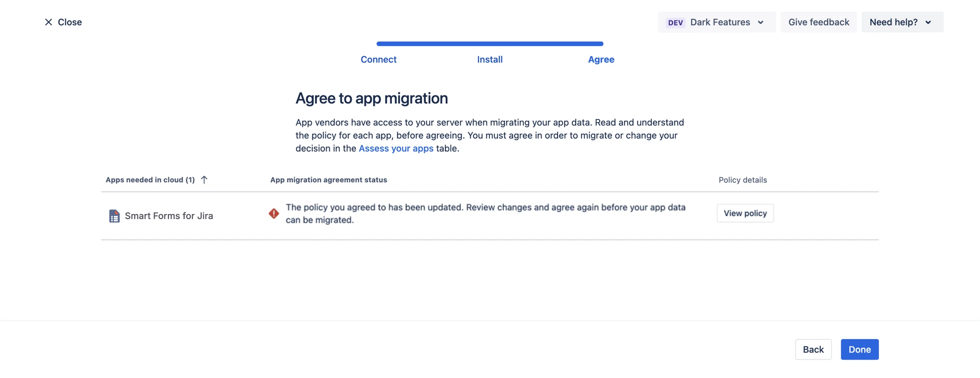980x378 pixels.
Task: Click the sort arrow beside Apps needed in cloud
Action: [x=204, y=180]
